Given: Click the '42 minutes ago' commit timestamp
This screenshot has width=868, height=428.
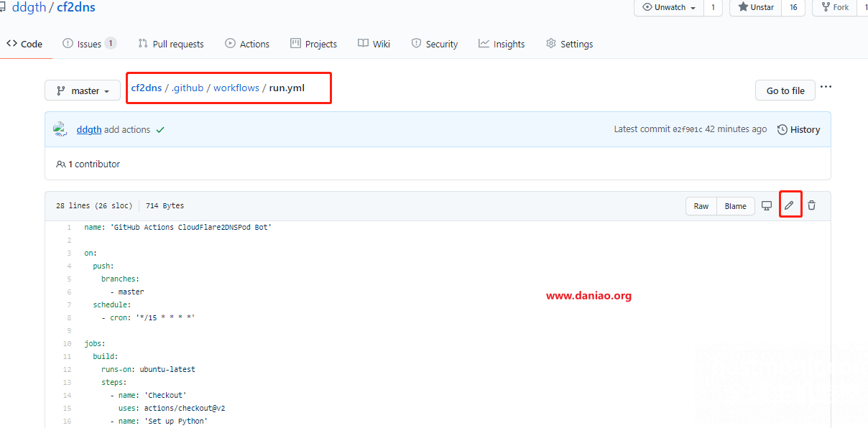Looking at the screenshot, I should coord(736,130).
